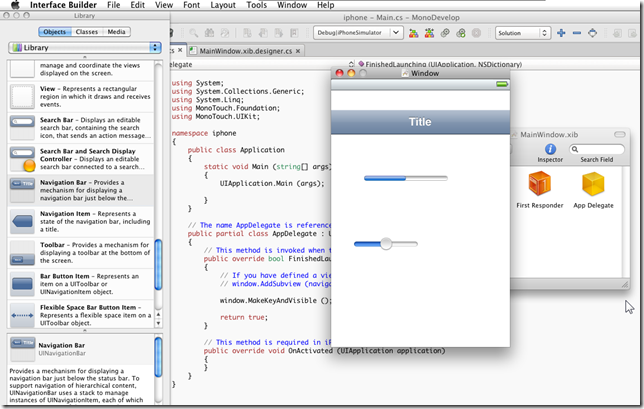Select Flexible Space Bar Button Item icon
The width and height of the screenshot is (644, 409).
click(x=22, y=315)
